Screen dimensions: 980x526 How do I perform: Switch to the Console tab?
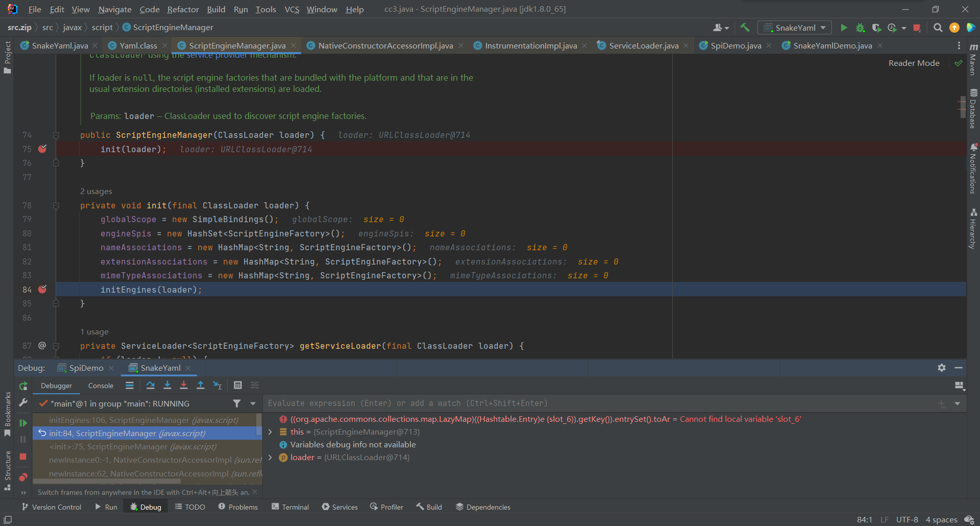click(101, 386)
